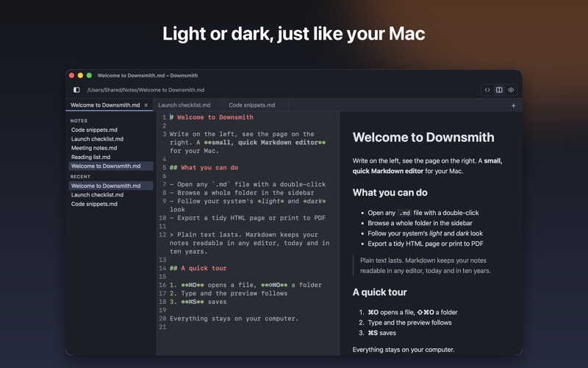Click source line 'Export a tidy HTML page or print to PDF'
Viewport: 588px width, 368px height.
[248, 218]
